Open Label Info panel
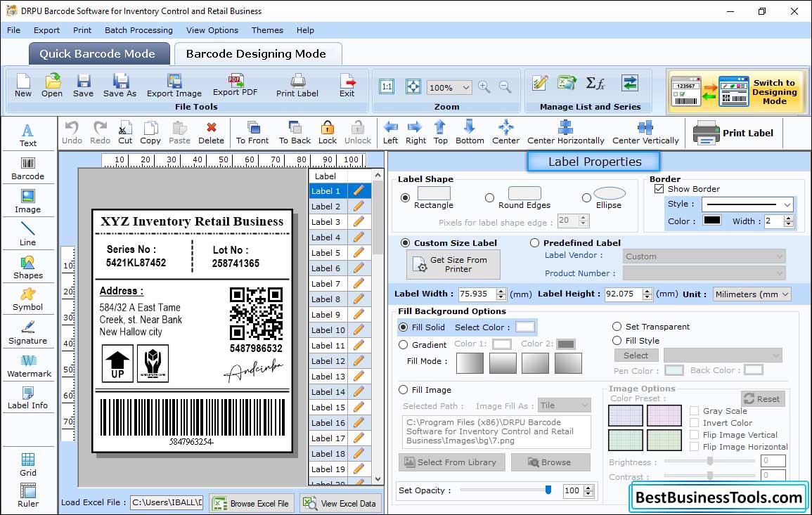 tap(28, 398)
